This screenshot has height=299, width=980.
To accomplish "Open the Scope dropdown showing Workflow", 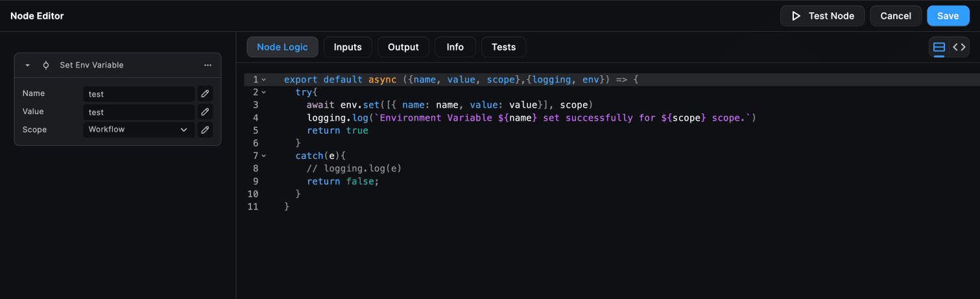I will (138, 130).
